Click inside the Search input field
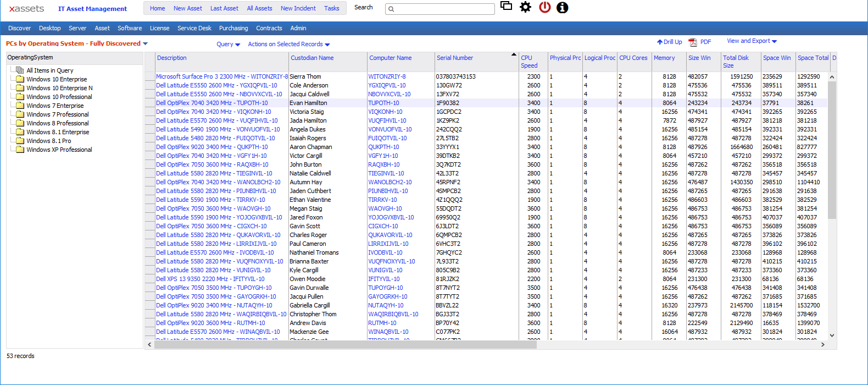 point(439,9)
